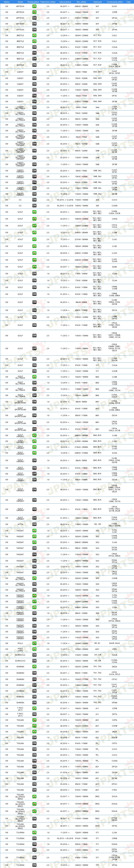Viewport: 134px width, 868px height.
Task: Click the 'Model' column header
Action: point(20,2)
